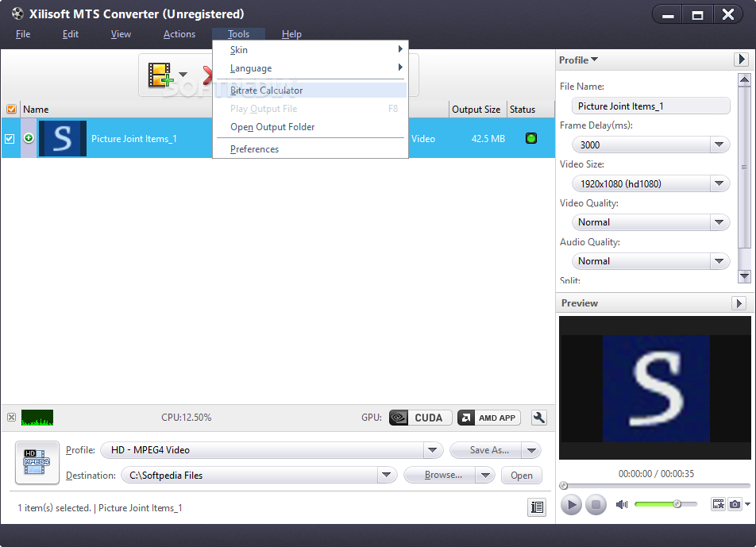Open the Destination folder dropdown
756x547 pixels.
point(386,476)
